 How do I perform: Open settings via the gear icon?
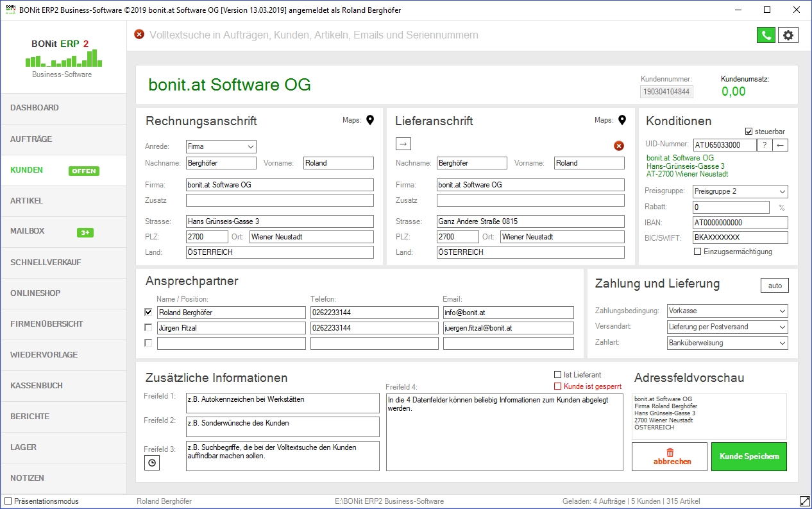(x=788, y=35)
